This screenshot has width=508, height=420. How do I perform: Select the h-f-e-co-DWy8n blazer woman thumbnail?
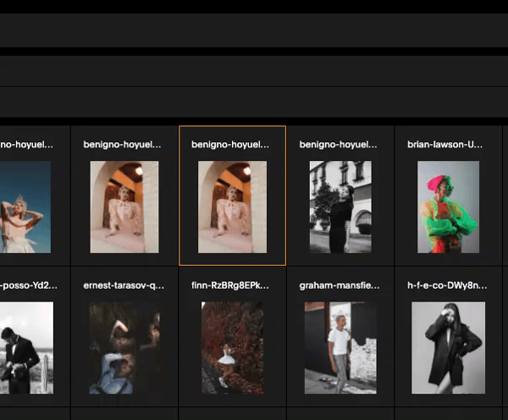[449, 348]
